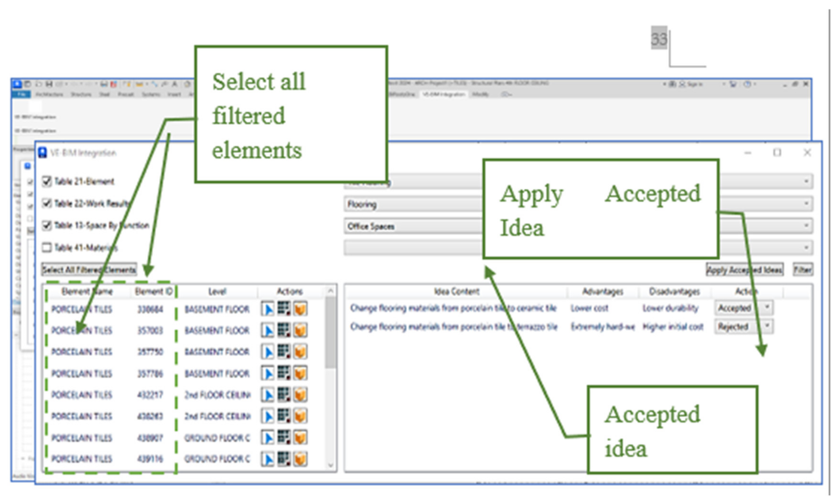This screenshot has height=504, width=840.
Task: Click orange 3D box icon for element 439116
Action: tap(300, 459)
